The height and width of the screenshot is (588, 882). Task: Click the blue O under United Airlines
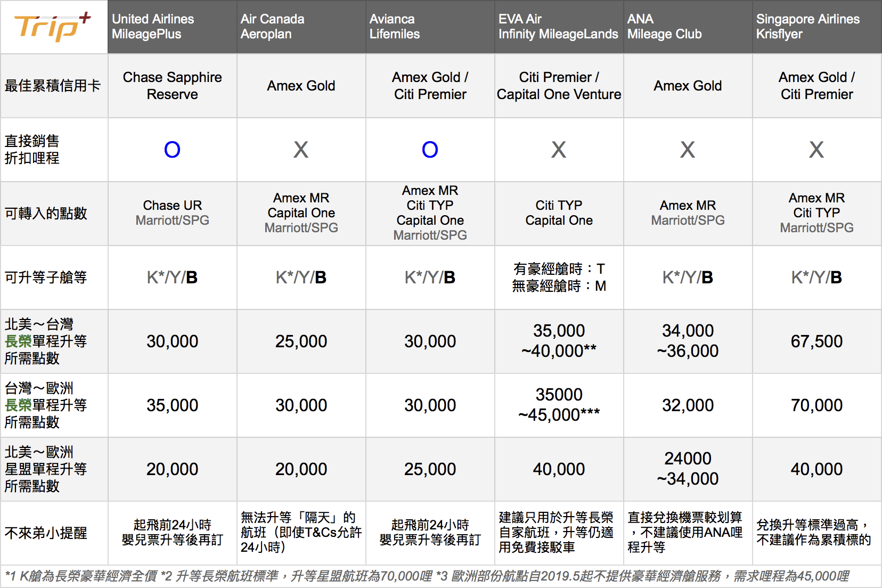pos(172,150)
